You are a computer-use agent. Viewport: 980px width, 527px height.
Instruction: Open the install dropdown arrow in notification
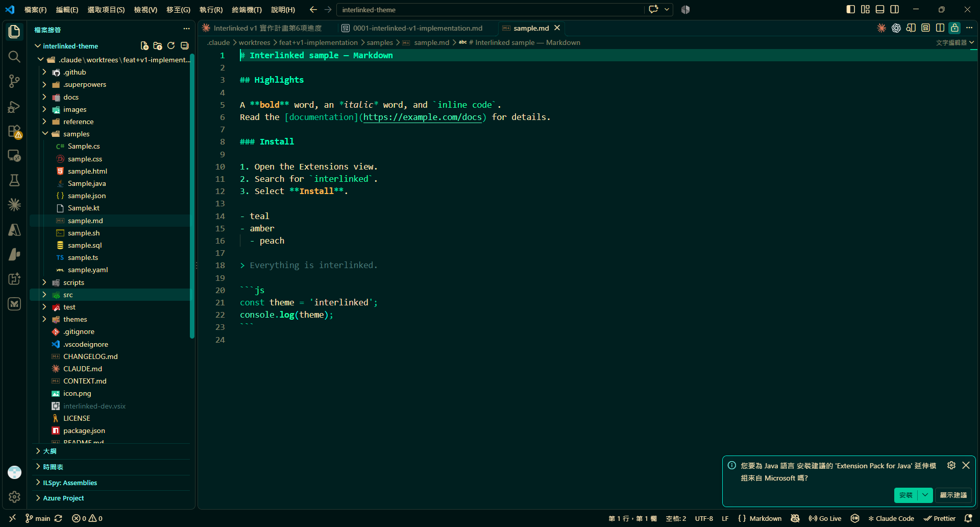tap(925, 495)
